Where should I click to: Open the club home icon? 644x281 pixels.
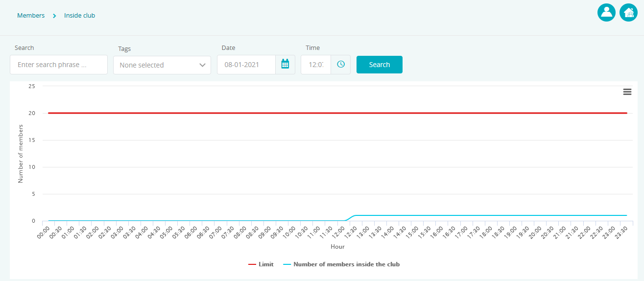pyautogui.click(x=629, y=12)
